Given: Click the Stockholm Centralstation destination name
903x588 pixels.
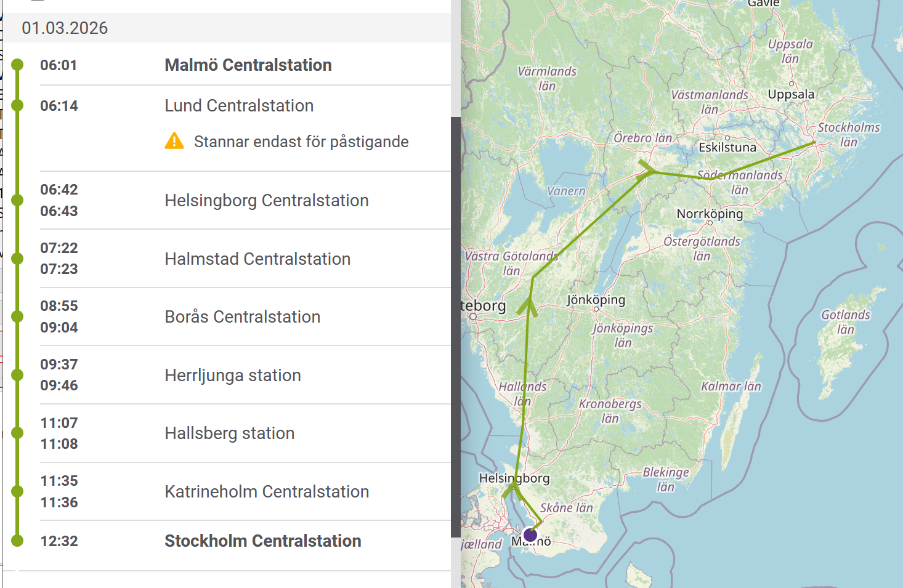Looking at the screenshot, I should coord(262,541).
